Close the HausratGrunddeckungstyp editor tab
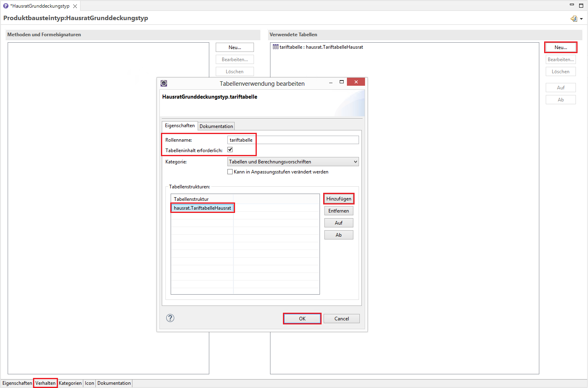This screenshot has width=588, height=388. tap(75, 6)
